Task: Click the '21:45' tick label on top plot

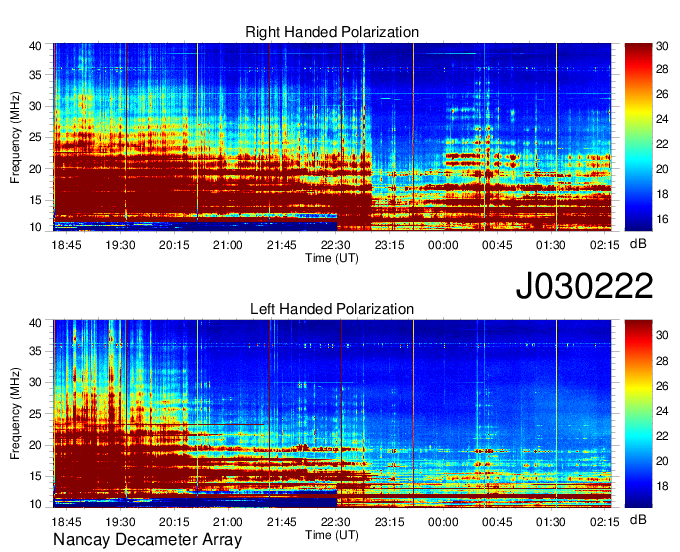Action: click(281, 245)
